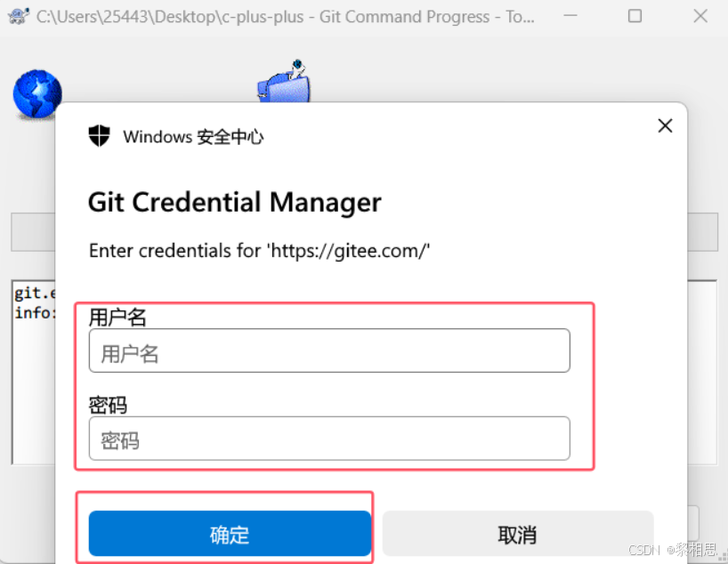Maximize the Git Command Progress window
Screen dimensions: 728x564
click(x=635, y=16)
